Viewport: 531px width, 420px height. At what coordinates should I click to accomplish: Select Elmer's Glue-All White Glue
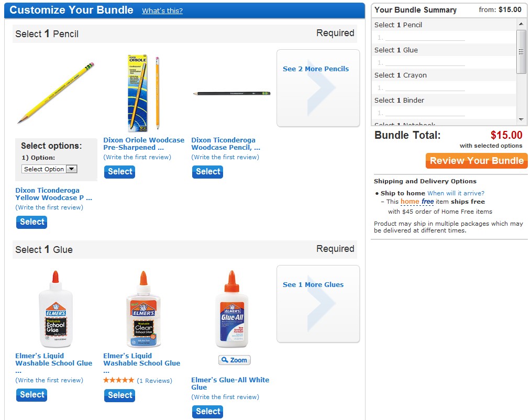(207, 412)
